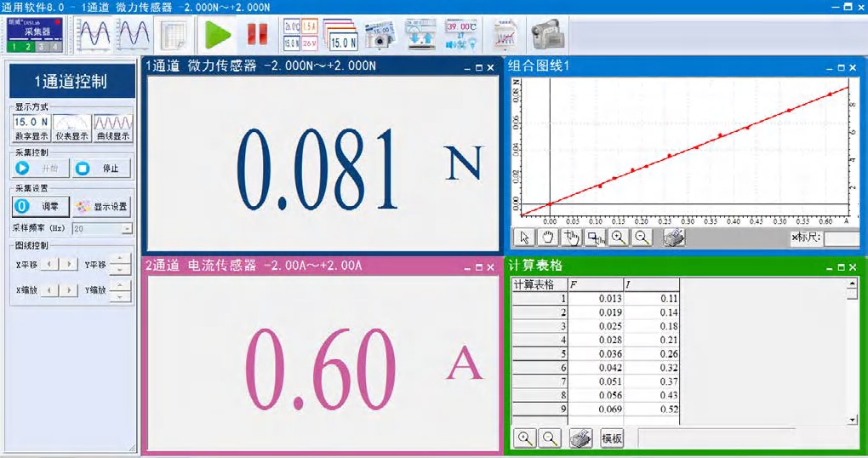Print the combined graph with the printer icon
The height and width of the screenshot is (458, 868).
(x=674, y=238)
